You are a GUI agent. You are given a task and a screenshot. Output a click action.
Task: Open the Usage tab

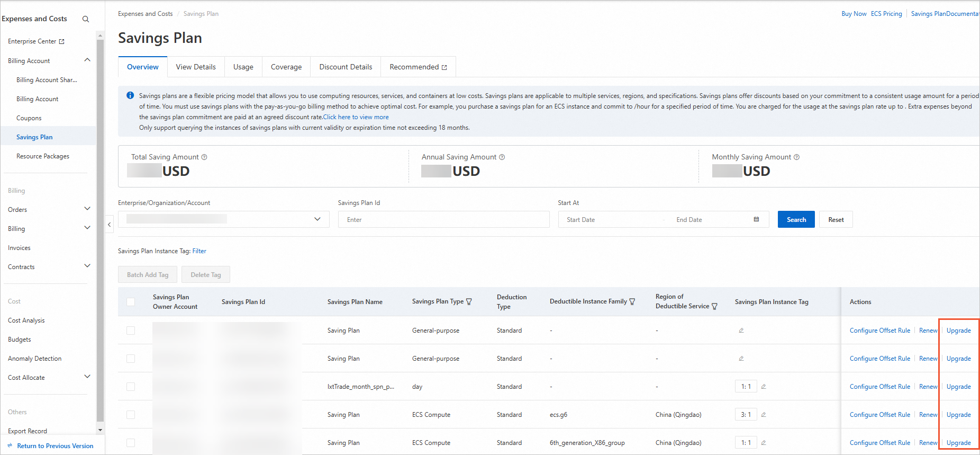pyautogui.click(x=243, y=67)
